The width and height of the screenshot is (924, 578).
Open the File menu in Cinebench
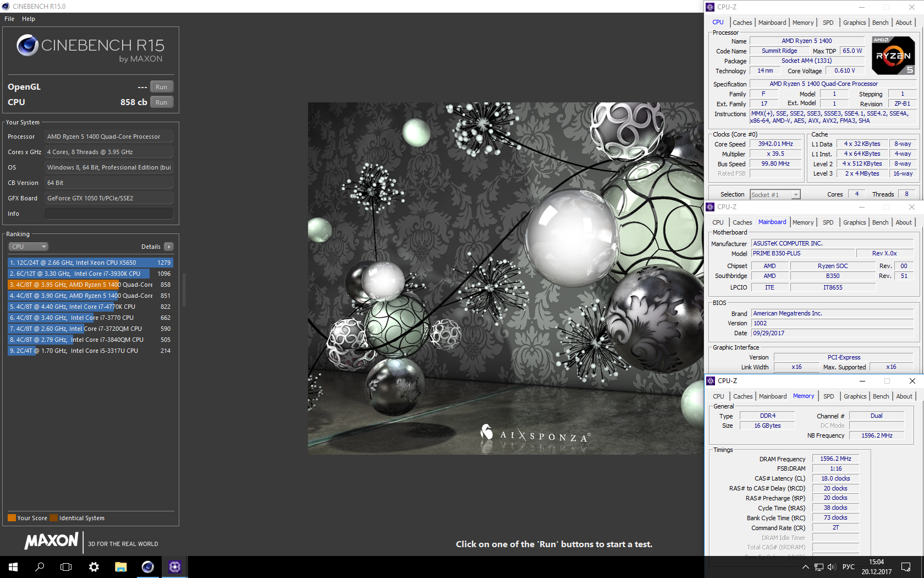pos(9,19)
